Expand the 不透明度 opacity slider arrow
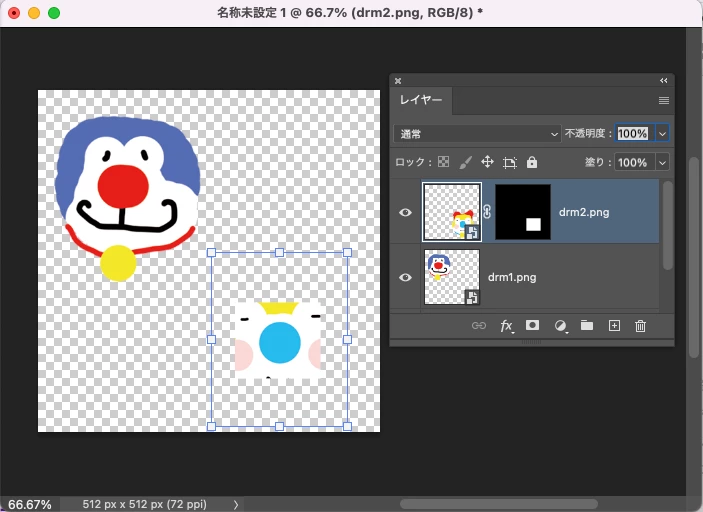703x512 pixels. point(662,134)
